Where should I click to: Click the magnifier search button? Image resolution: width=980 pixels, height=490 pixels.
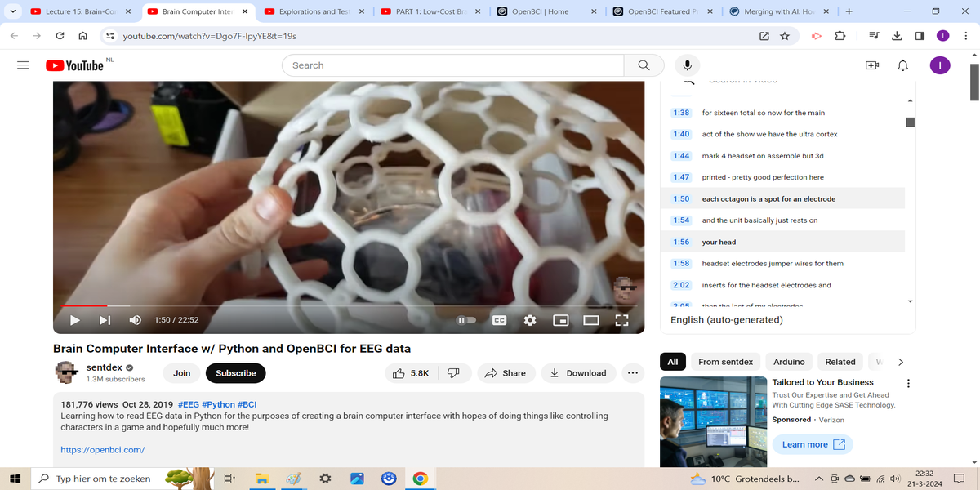(x=644, y=65)
